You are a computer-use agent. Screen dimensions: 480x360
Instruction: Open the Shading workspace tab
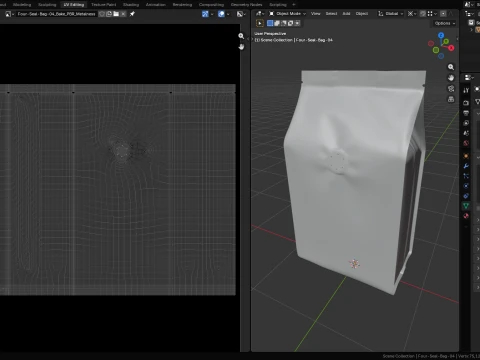click(131, 5)
